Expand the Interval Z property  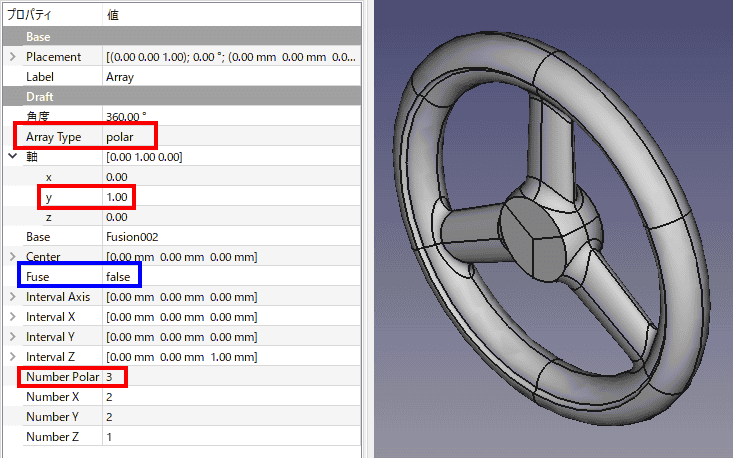(13, 357)
